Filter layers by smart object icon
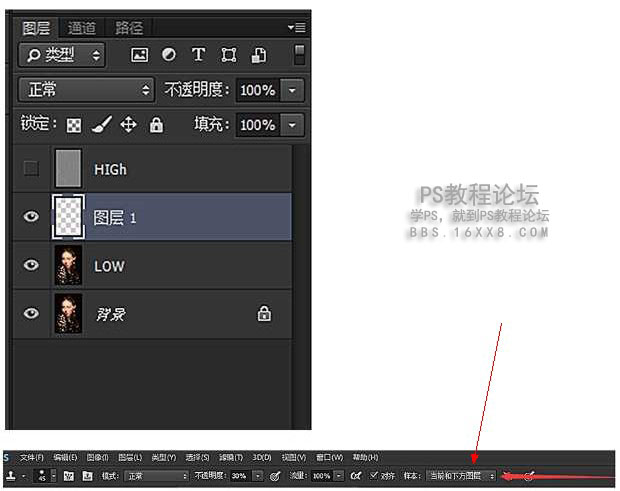 click(258, 55)
